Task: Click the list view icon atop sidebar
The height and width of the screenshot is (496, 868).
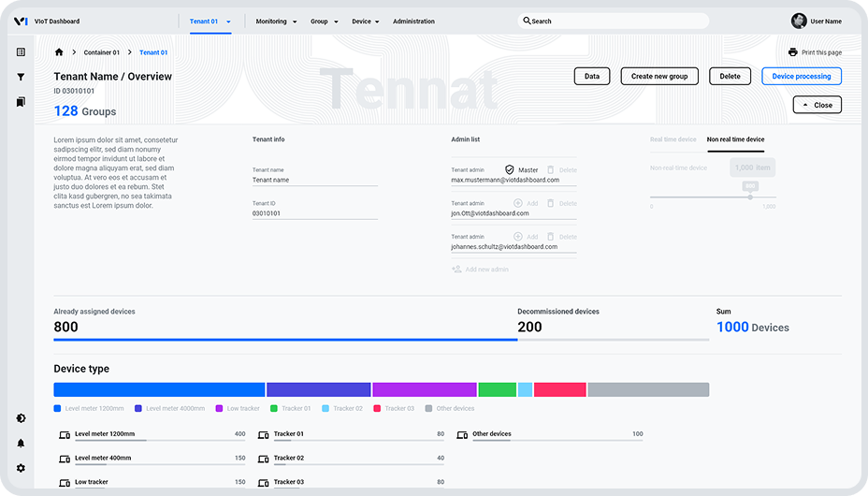Action: (x=21, y=52)
